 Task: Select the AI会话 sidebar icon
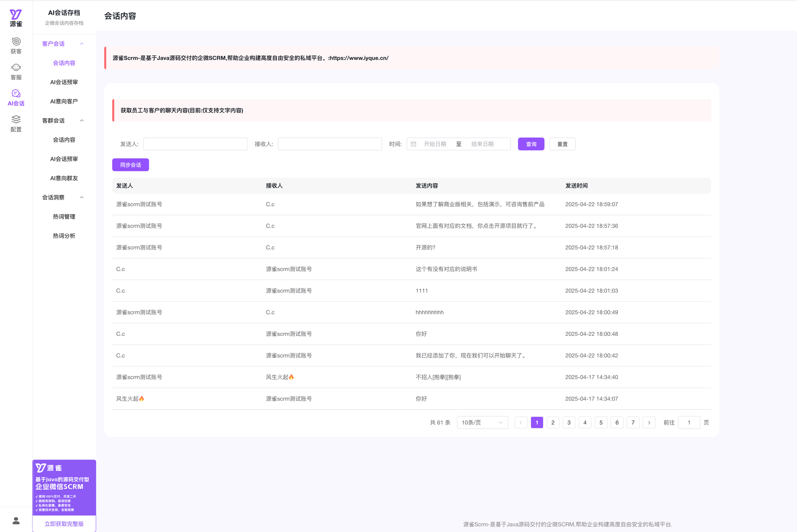tap(16, 98)
